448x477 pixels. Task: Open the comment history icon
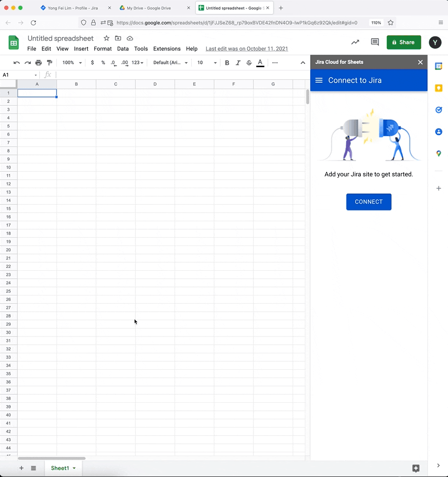375,42
